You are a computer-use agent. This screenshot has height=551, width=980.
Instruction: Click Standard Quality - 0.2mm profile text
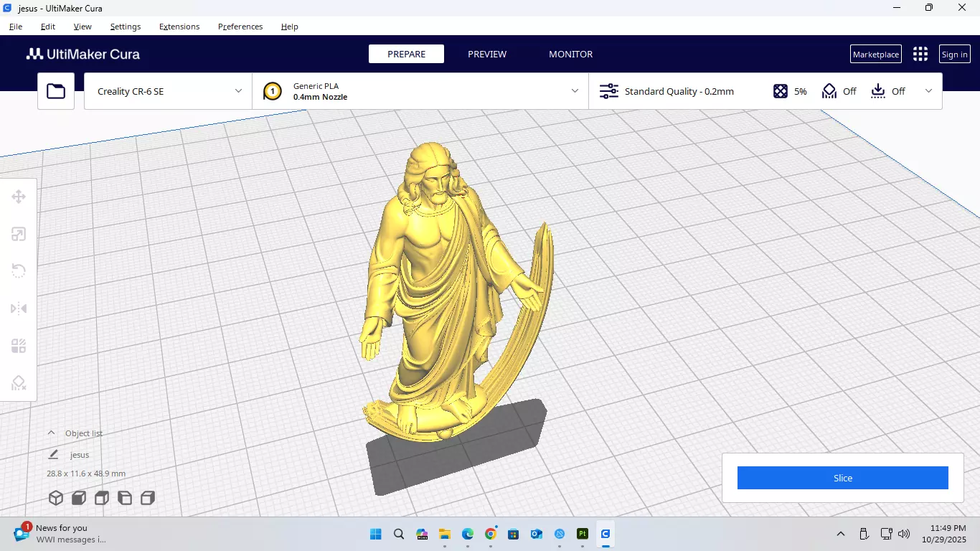click(679, 91)
